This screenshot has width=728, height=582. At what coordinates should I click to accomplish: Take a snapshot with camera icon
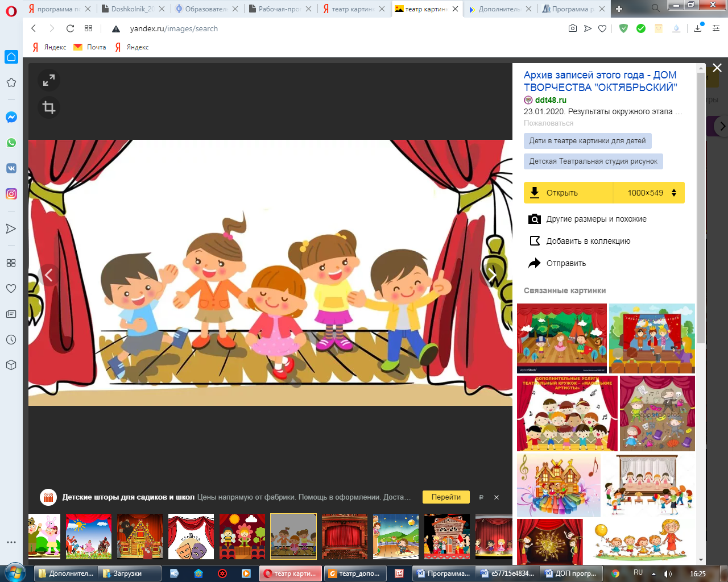(x=573, y=28)
